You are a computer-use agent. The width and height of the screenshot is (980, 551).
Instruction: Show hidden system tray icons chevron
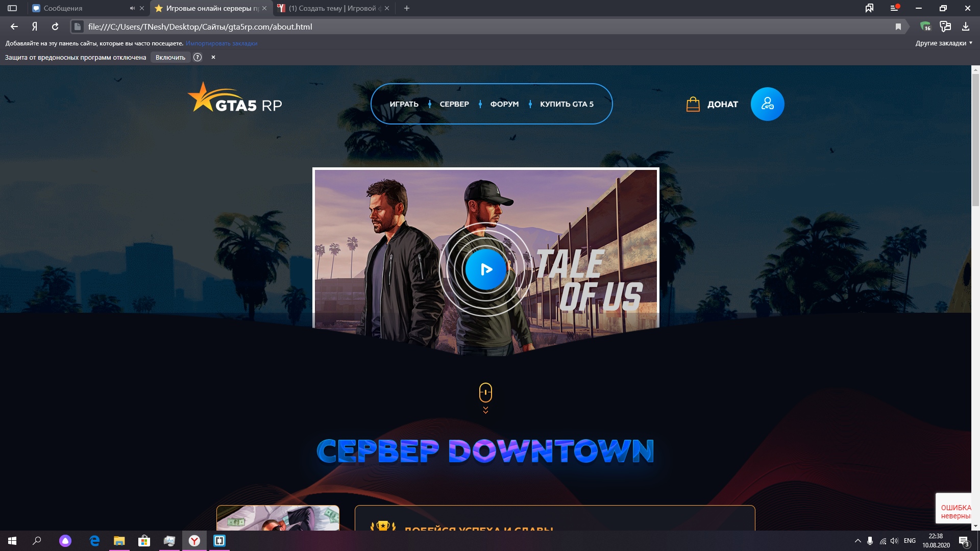point(857,541)
